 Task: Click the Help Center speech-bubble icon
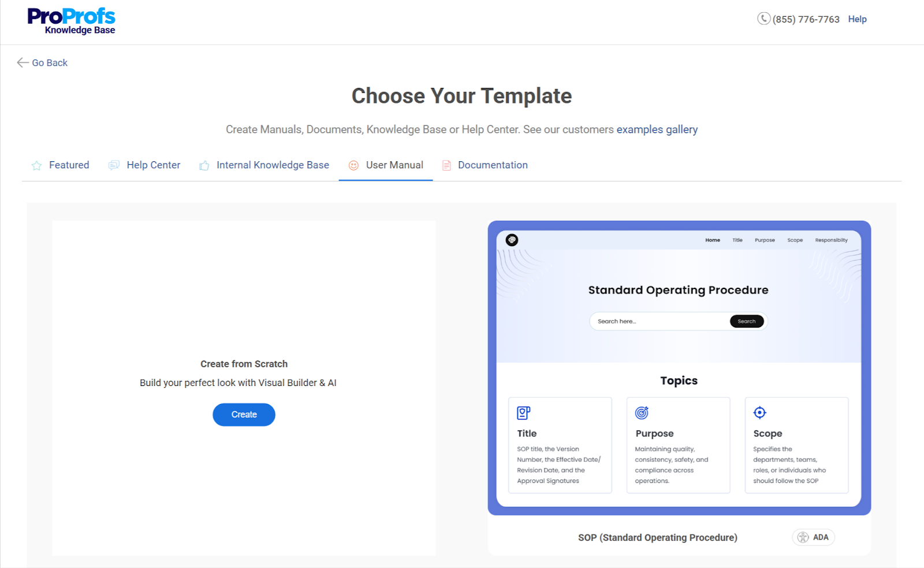[x=113, y=165]
